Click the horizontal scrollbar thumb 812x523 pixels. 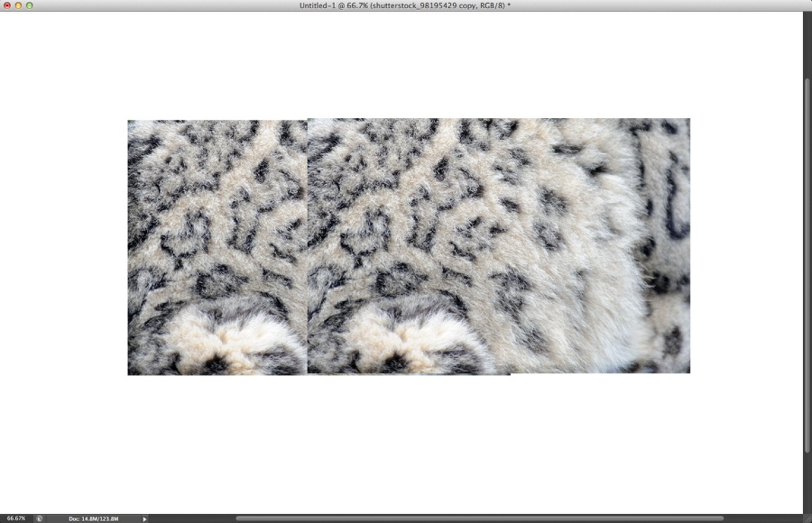point(478,518)
